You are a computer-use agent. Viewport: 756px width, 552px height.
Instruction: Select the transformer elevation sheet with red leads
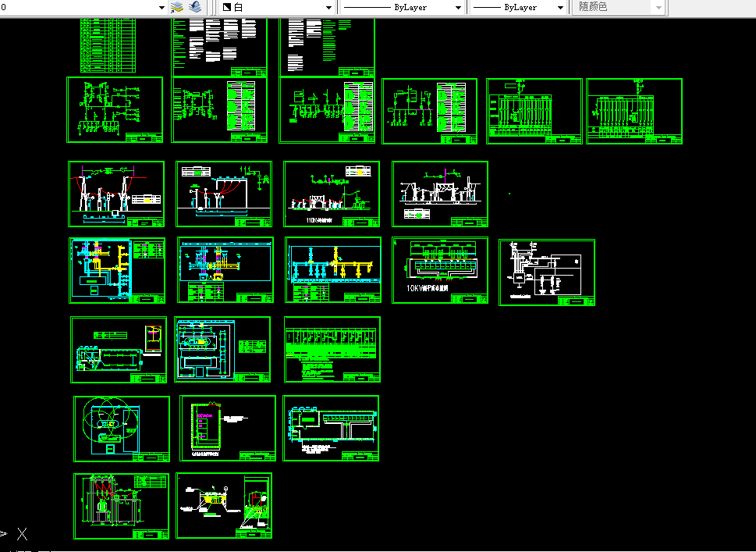pos(122,506)
